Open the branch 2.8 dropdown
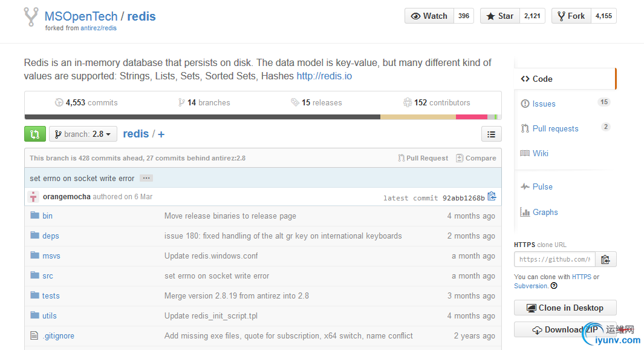The height and width of the screenshot is (350, 644). tap(83, 134)
